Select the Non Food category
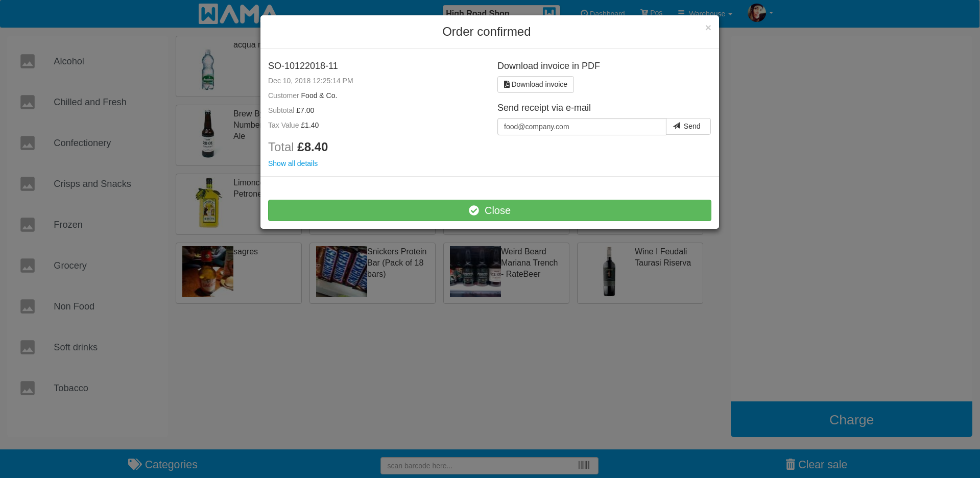The height and width of the screenshot is (478, 980). 74,306
